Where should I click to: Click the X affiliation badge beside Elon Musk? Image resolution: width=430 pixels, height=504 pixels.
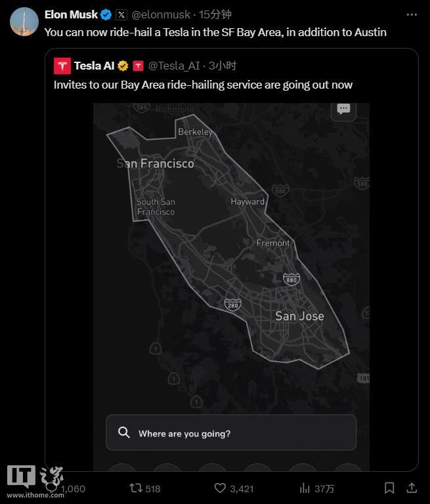tap(121, 15)
